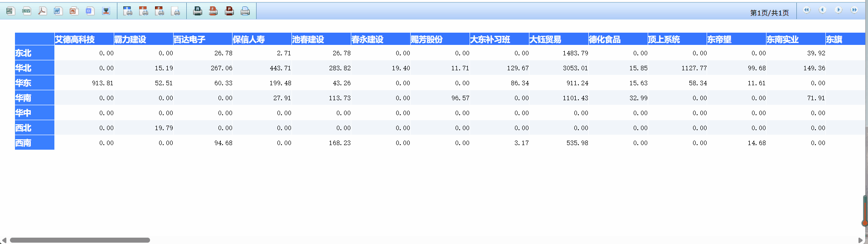Click the horizontal scrollbar left arrow

(x=4, y=240)
